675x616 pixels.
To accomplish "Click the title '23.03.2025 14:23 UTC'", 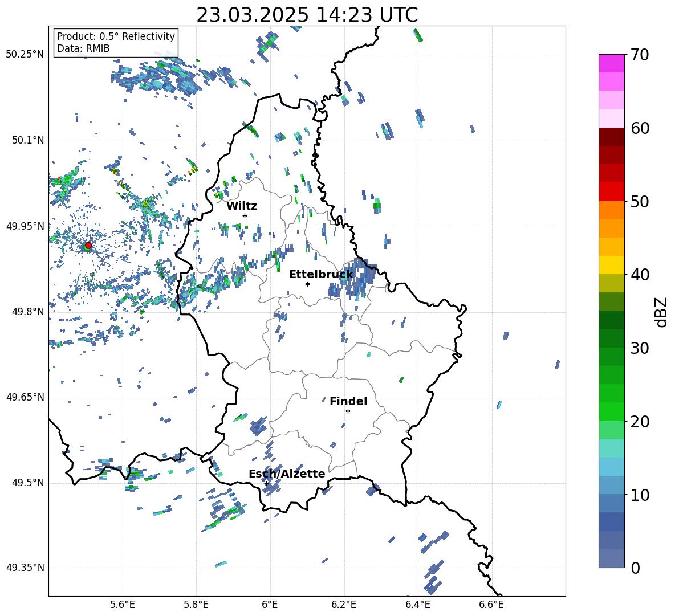I will (307, 15).
